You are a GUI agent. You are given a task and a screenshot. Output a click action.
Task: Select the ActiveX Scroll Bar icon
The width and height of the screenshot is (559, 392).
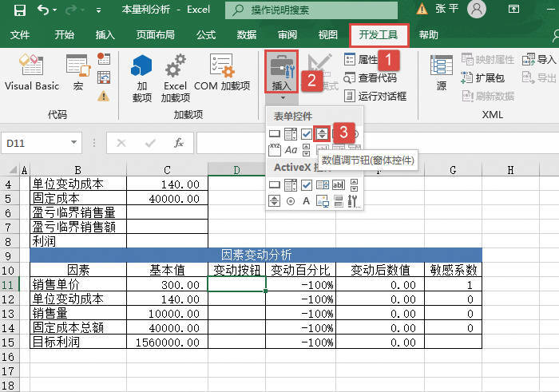[x=354, y=184]
